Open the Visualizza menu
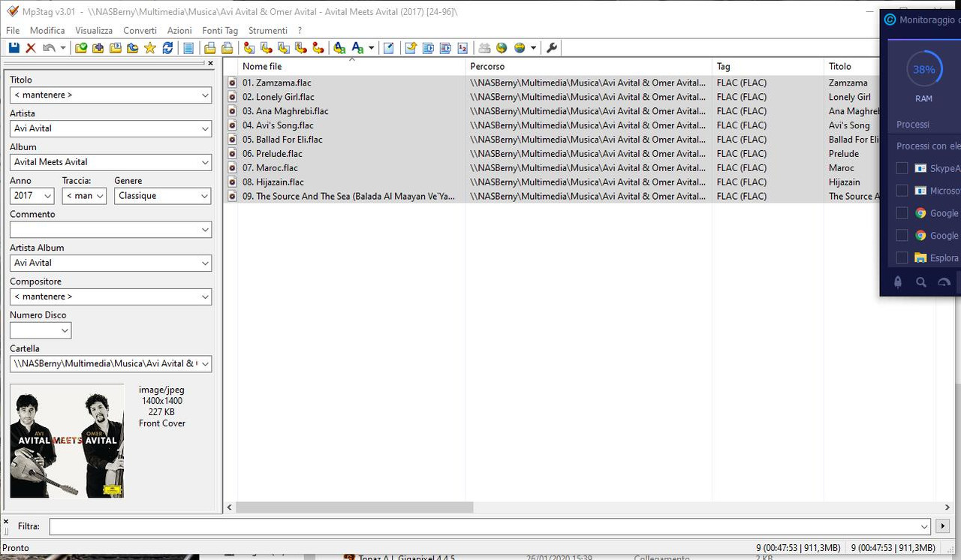The height and width of the screenshot is (560, 961). pos(94,31)
